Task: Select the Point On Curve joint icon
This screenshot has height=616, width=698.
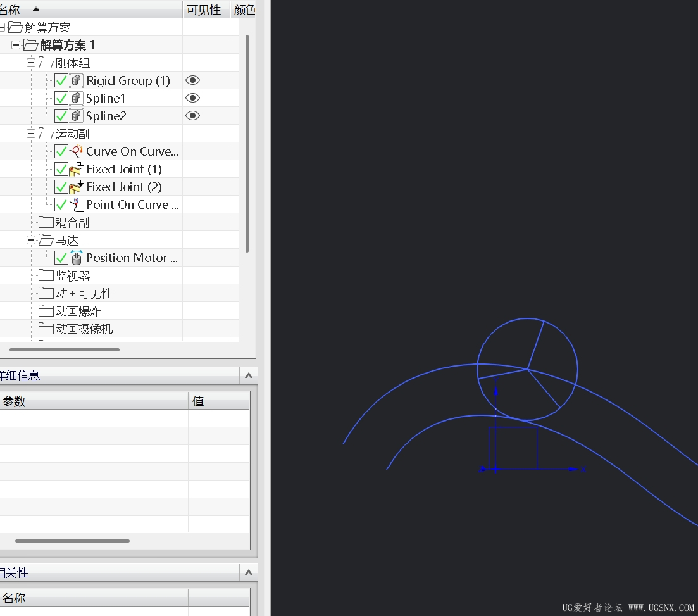Action: point(77,204)
